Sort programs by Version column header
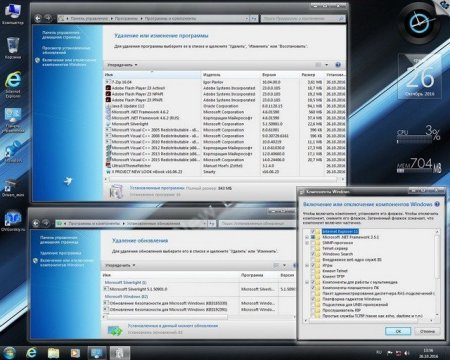The width and height of the screenshot is (450, 360). (279, 75)
